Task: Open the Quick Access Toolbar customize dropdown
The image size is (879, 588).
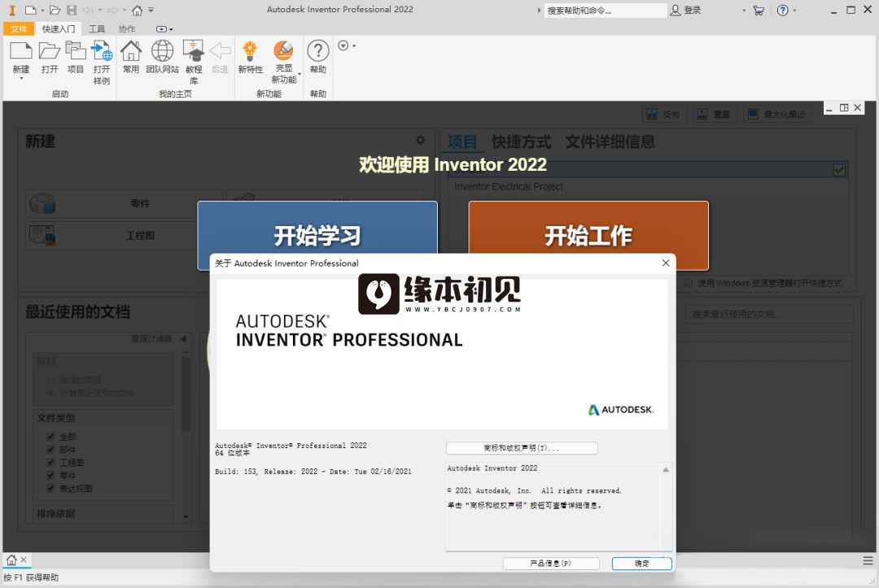Action: click(151, 10)
